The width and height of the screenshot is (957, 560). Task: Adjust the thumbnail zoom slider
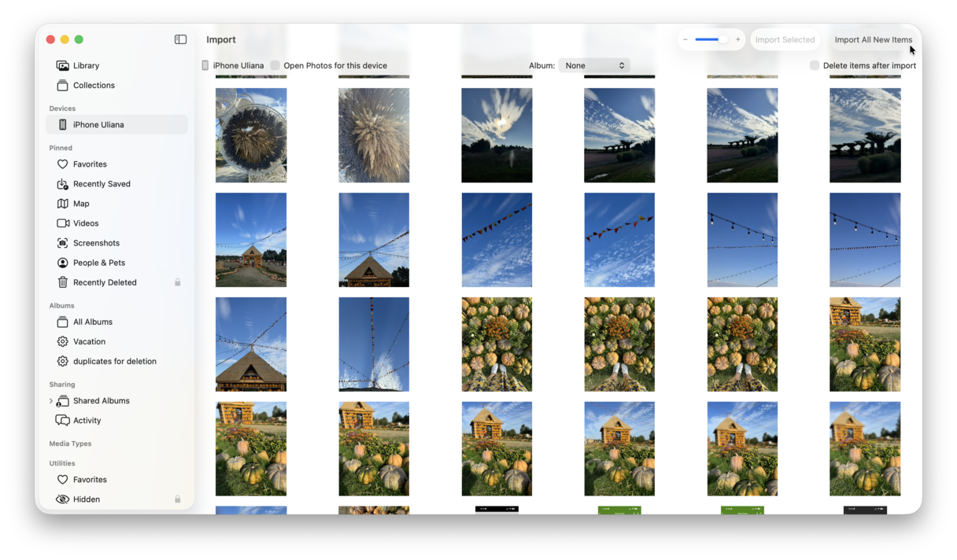[711, 39]
